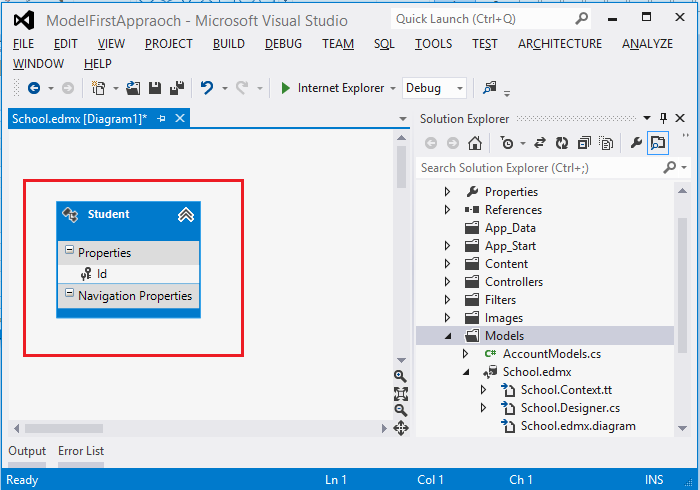700x490 pixels.
Task: Collapse the Properties section of the Student entity
Action: [69, 249]
